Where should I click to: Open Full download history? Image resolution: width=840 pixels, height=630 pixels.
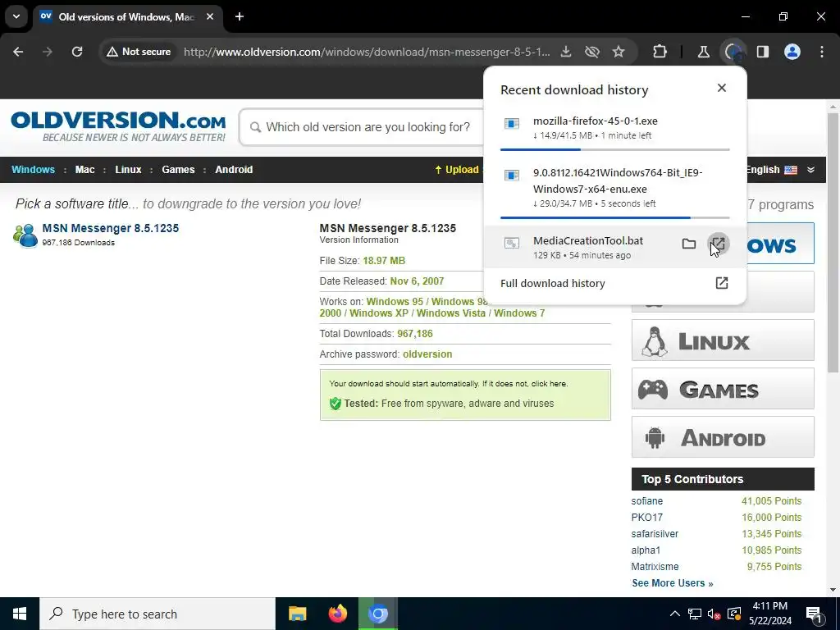tap(614, 283)
